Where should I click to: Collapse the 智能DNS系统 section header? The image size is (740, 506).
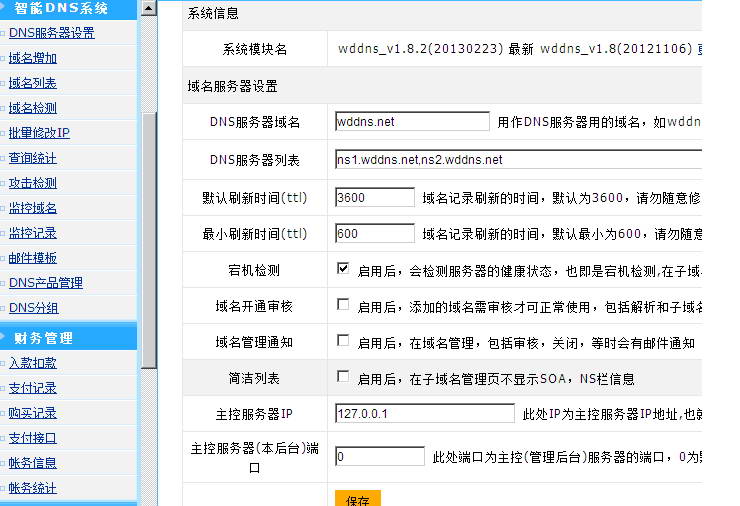[x=68, y=8]
